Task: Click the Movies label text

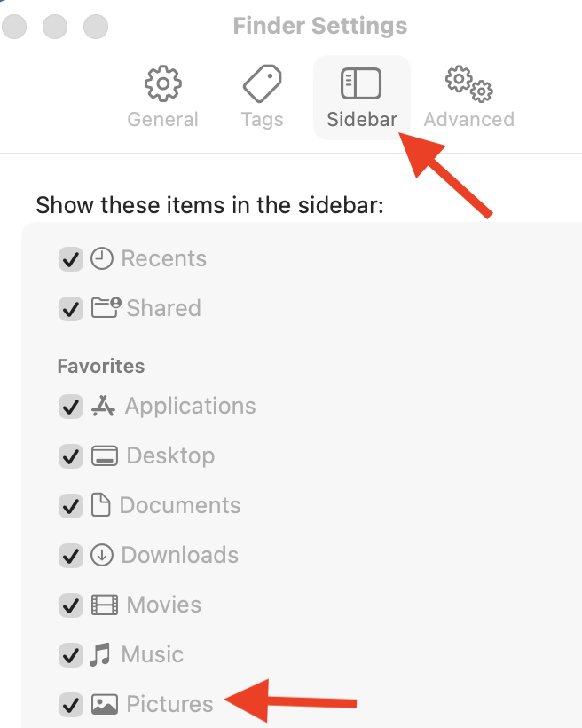Action: pyautogui.click(x=164, y=605)
